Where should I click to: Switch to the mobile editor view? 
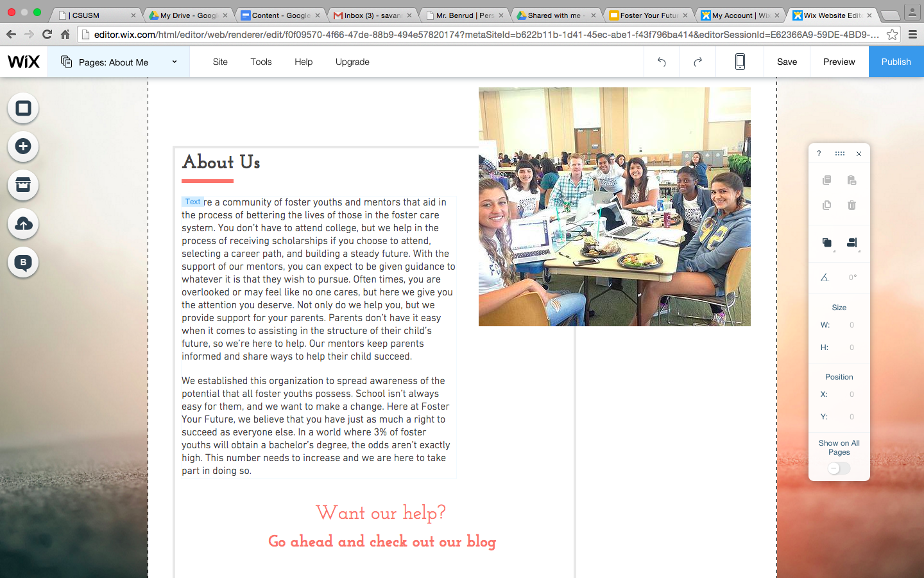pos(740,62)
